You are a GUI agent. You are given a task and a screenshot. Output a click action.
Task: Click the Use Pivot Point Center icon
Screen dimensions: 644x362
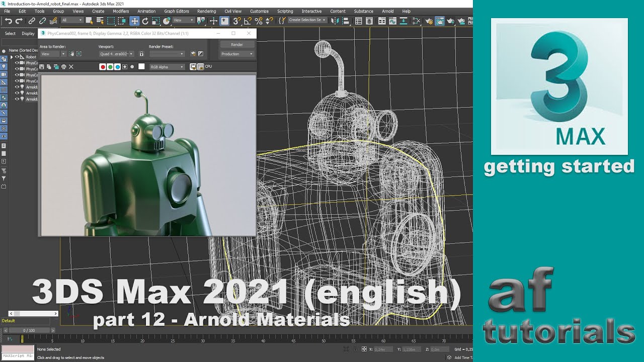201,21
